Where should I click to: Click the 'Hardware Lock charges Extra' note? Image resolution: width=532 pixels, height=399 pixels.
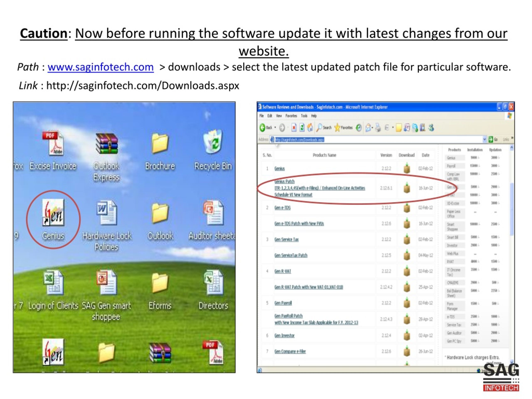[472, 357]
